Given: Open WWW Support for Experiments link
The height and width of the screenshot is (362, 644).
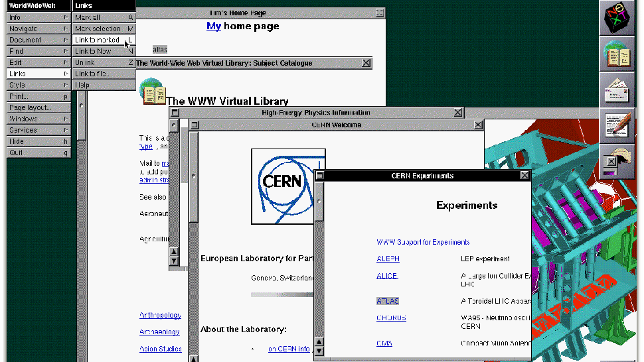Looking at the screenshot, I should coord(423,242).
